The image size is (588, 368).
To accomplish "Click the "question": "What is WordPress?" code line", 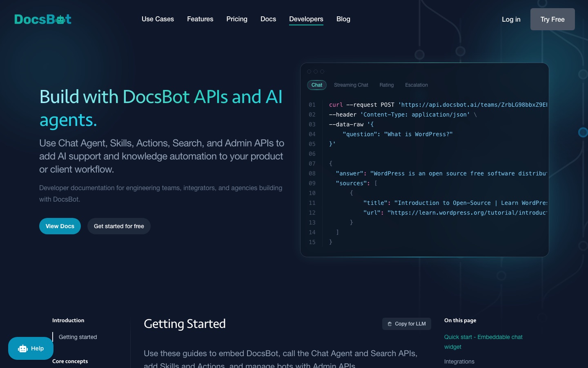I will (x=398, y=134).
